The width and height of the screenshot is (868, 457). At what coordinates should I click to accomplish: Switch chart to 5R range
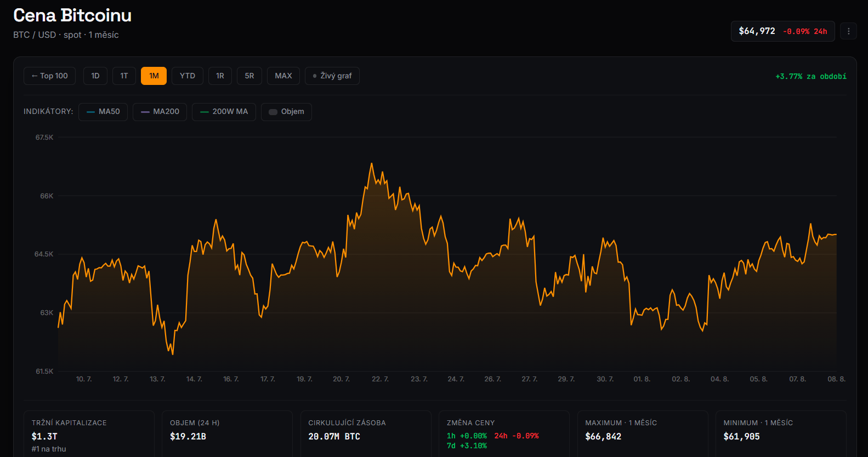[x=249, y=76]
